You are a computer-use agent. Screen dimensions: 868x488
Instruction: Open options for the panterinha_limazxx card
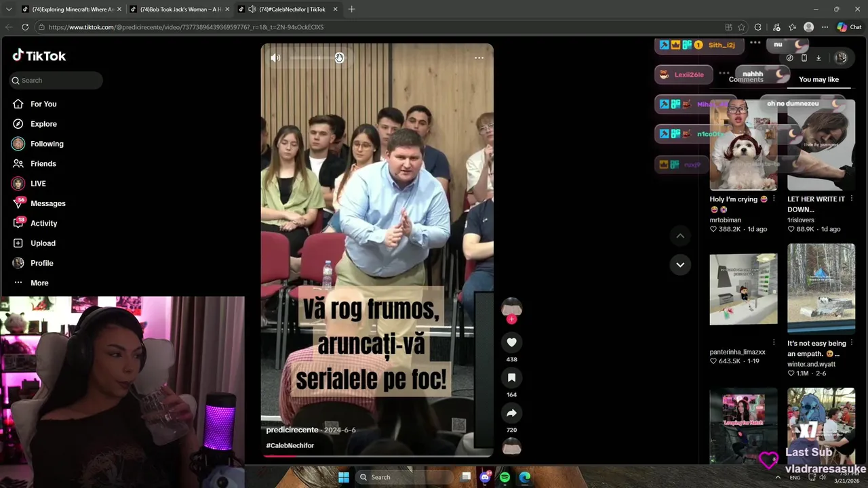[774, 343]
